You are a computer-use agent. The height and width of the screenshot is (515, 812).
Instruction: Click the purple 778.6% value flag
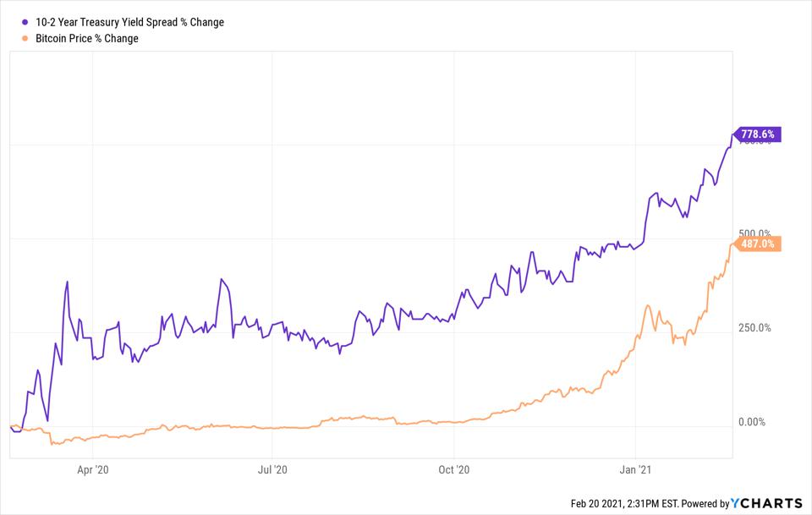757,134
